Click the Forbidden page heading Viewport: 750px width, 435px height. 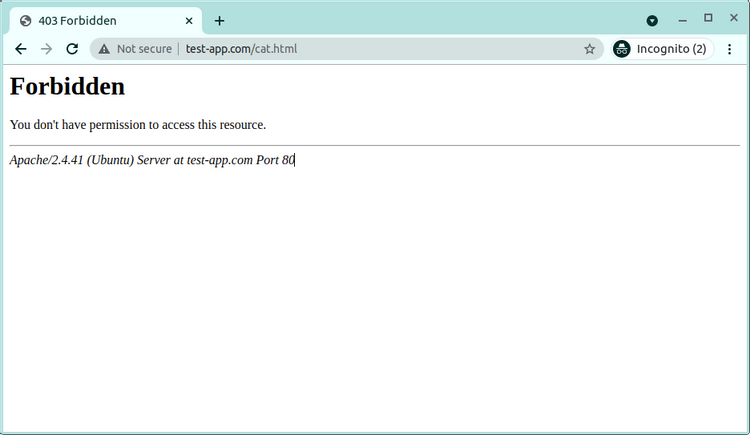coord(67,87)
